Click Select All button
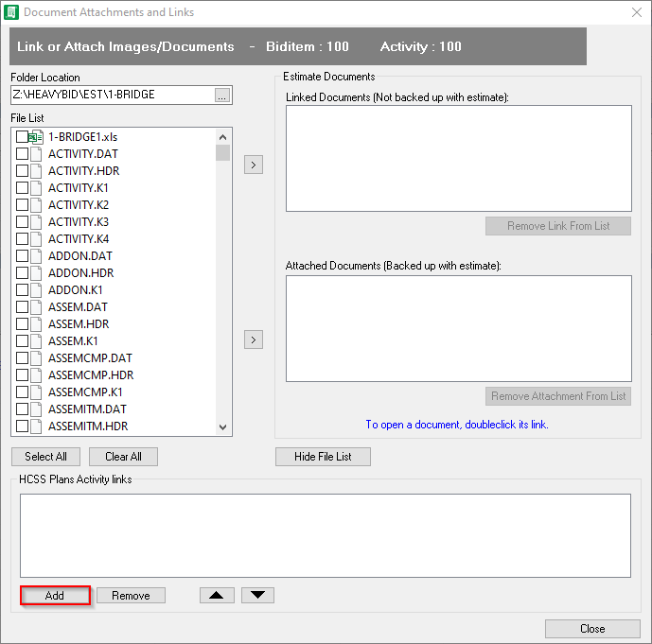The image size is (652, 644). tap(45, 457)
